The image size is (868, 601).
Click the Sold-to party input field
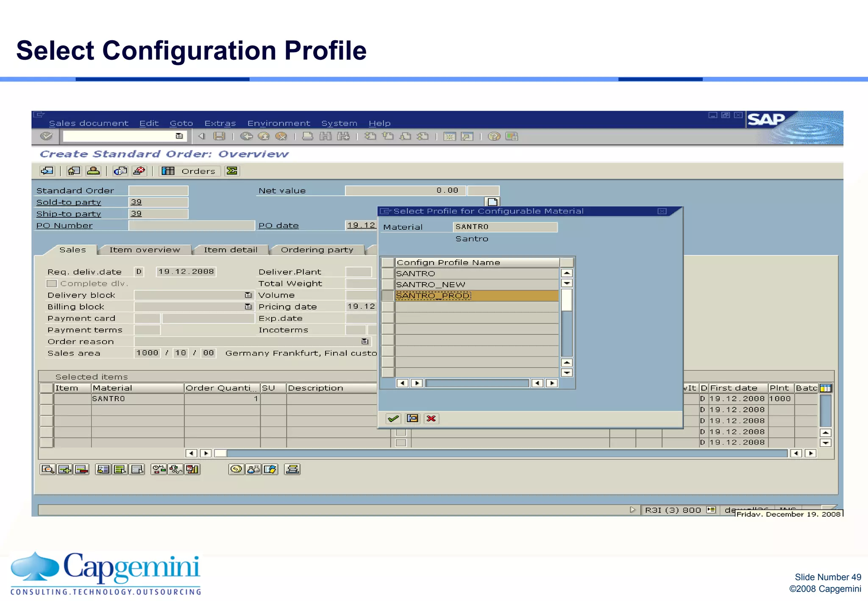coord(158,202)
